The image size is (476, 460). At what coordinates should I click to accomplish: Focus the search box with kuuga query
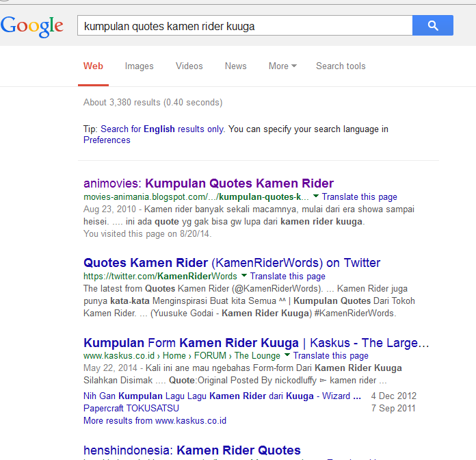coord(245,25)
